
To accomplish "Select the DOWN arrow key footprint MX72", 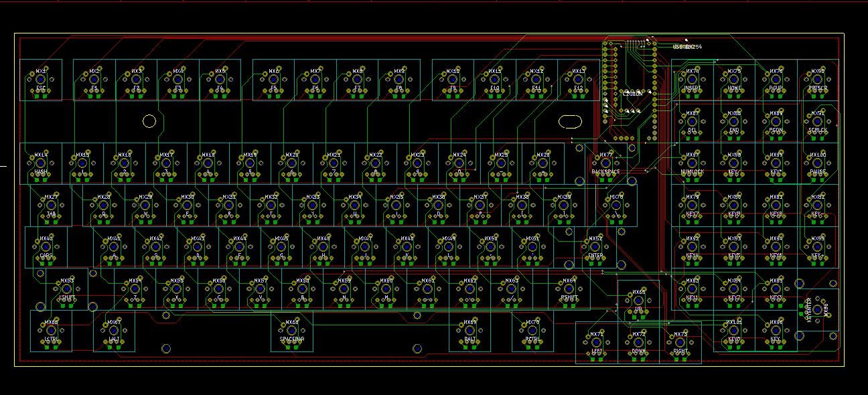I will [638, 343].
